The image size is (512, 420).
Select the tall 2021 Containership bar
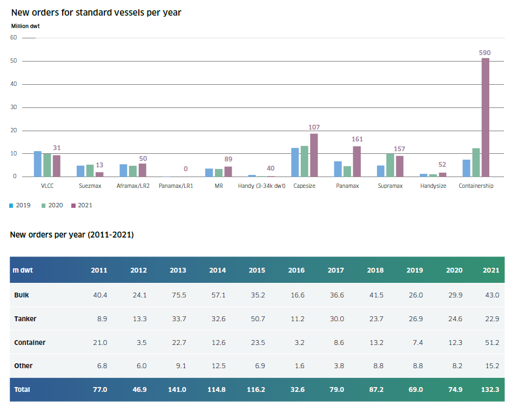486,117
